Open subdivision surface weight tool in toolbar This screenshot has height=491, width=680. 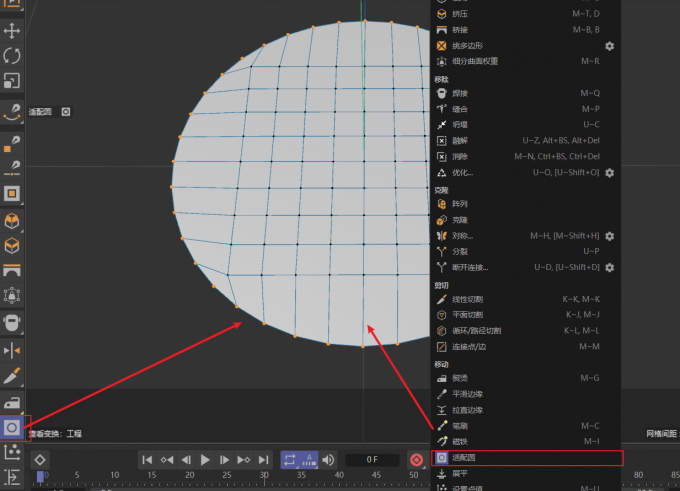tap(12, 295)
